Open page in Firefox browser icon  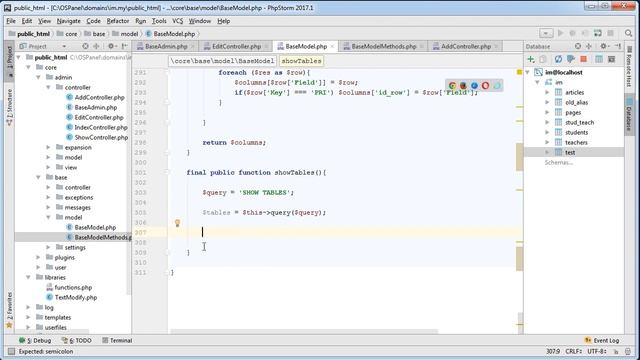click(x=463, y=86)
